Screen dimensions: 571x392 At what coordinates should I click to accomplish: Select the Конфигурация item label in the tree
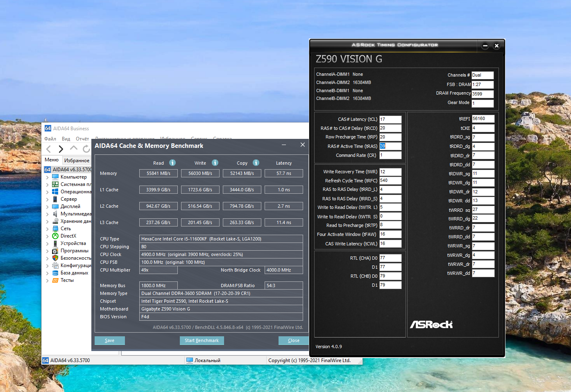coord(76,265)
